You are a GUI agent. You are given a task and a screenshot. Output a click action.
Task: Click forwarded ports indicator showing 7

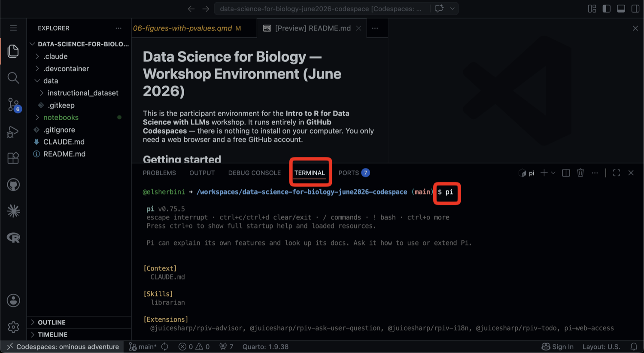(226, 347)
